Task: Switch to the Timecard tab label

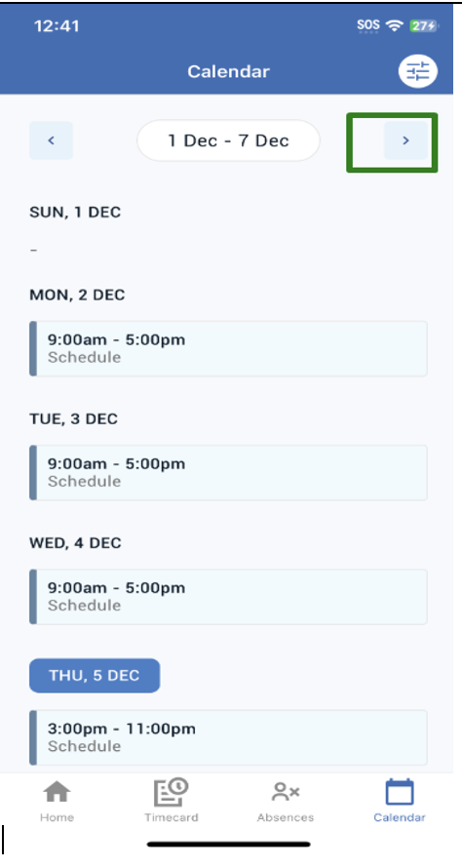Action: [x=171, y=817]
